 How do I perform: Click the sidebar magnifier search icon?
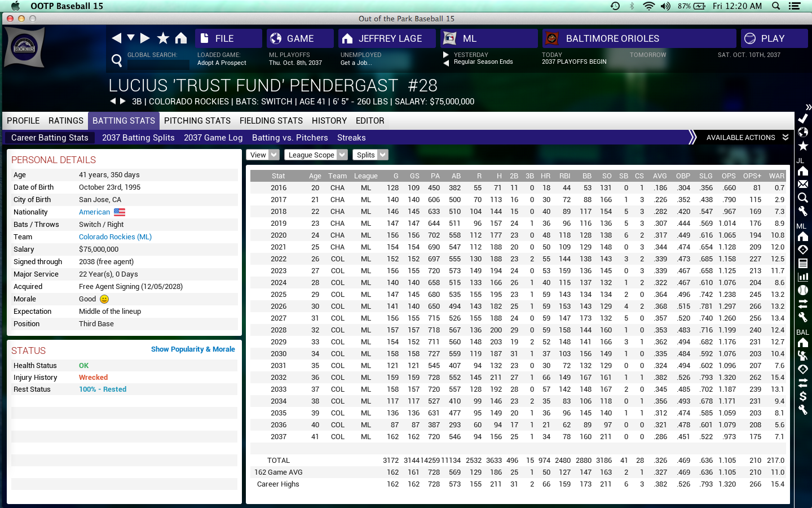(x=803, y=198)
